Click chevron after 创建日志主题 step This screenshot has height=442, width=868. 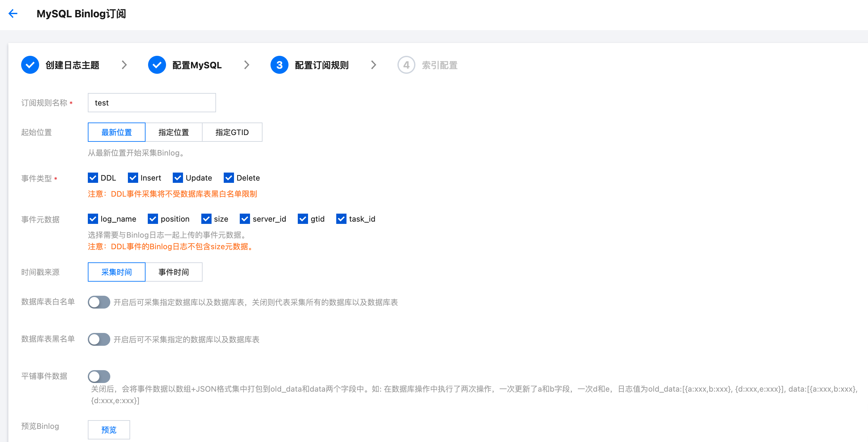coord(124,65)
